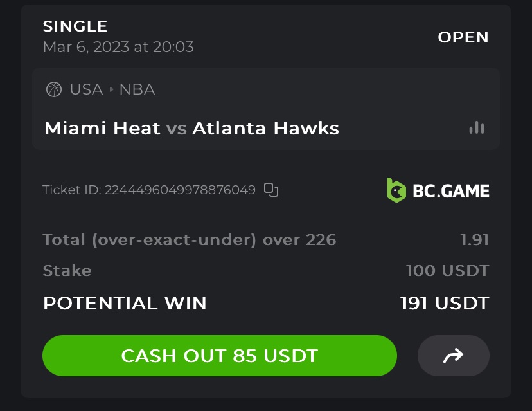Image resolution: width=532 pixels, height=411 pixels.
Task: Click the SINGLE bet type heading
Action: pos(75,26)
